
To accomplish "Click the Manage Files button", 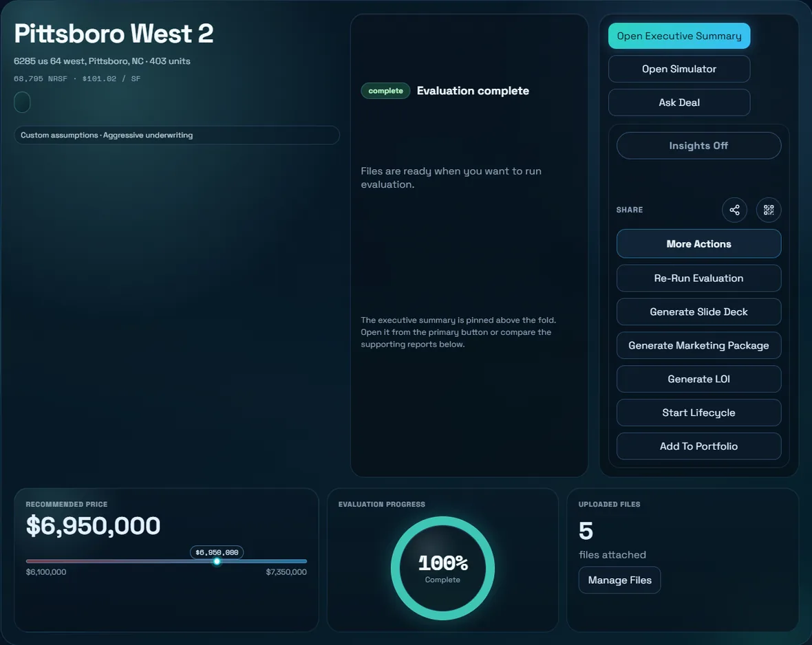I will point(619,580).
